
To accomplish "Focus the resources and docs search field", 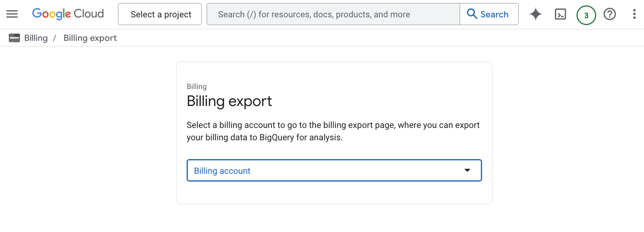I will [333, 14].
